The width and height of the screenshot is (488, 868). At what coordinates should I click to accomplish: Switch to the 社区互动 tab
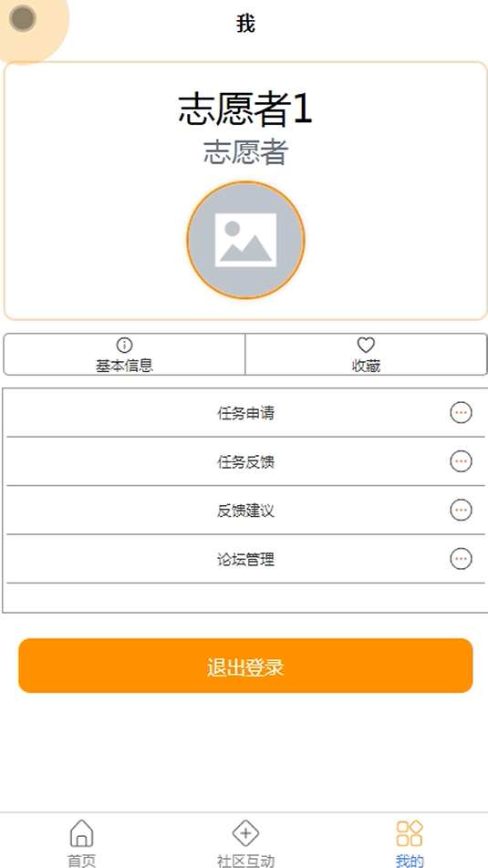coord(246,861)
